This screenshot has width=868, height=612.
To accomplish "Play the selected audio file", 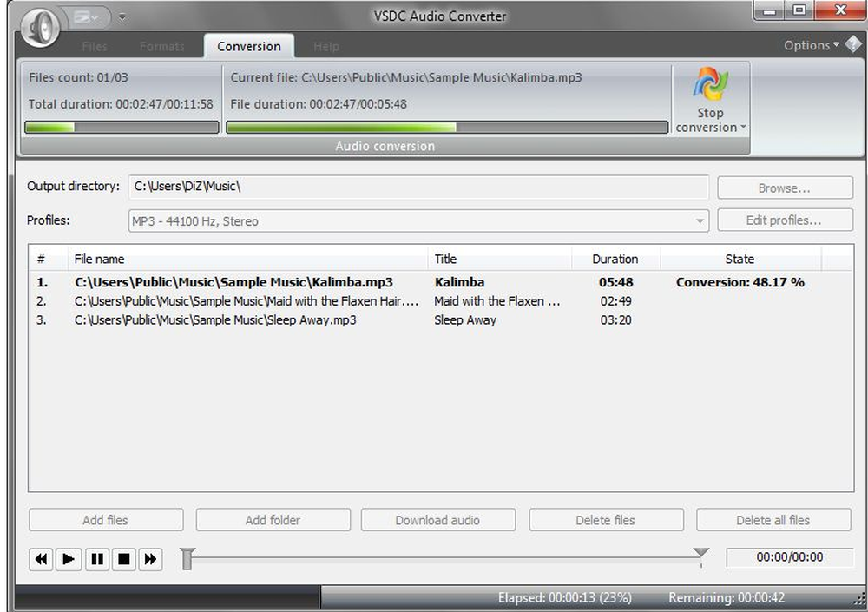I will [69, 559].
